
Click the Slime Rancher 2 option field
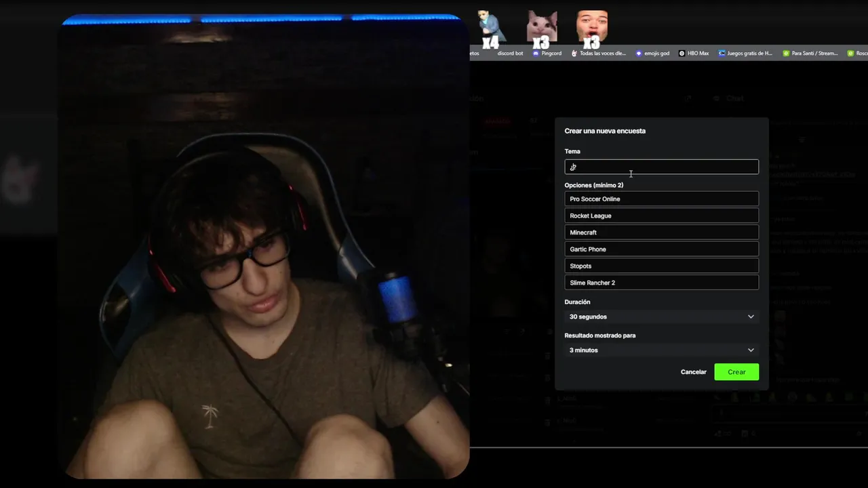[x=661, y=283]
